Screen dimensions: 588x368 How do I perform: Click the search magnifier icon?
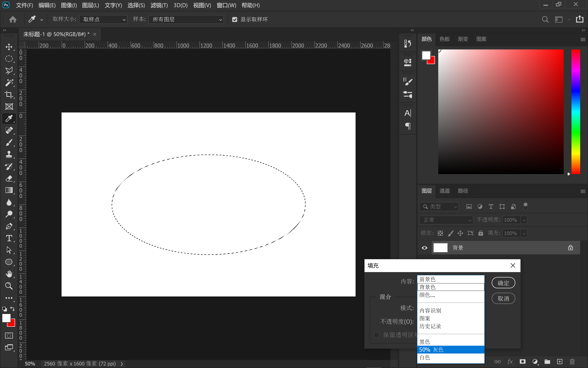click(545, 19)
